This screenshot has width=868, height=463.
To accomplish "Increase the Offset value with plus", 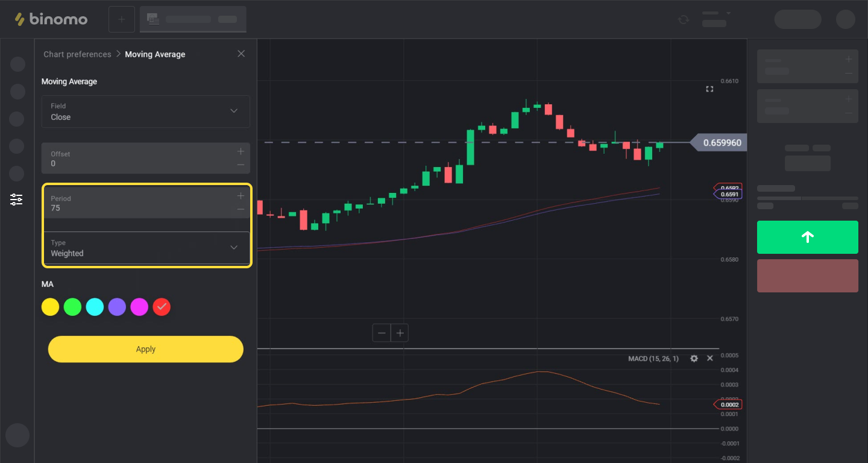I will pyautogui.click(x=241, y=151).
